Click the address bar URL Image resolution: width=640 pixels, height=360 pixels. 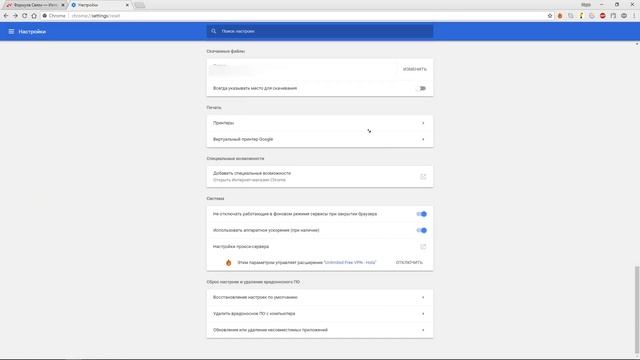pos(96,16)
